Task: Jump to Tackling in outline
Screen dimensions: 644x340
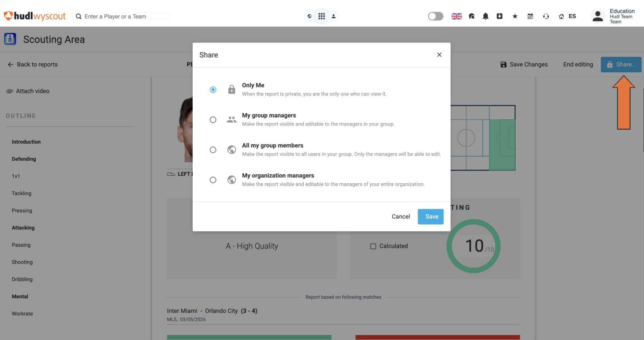Action: click(22, 193)
